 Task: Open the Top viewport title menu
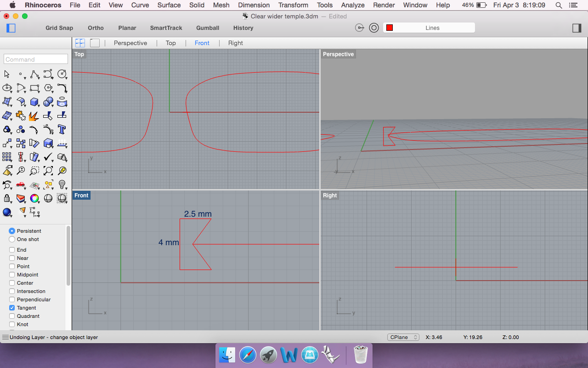point(79,54)
